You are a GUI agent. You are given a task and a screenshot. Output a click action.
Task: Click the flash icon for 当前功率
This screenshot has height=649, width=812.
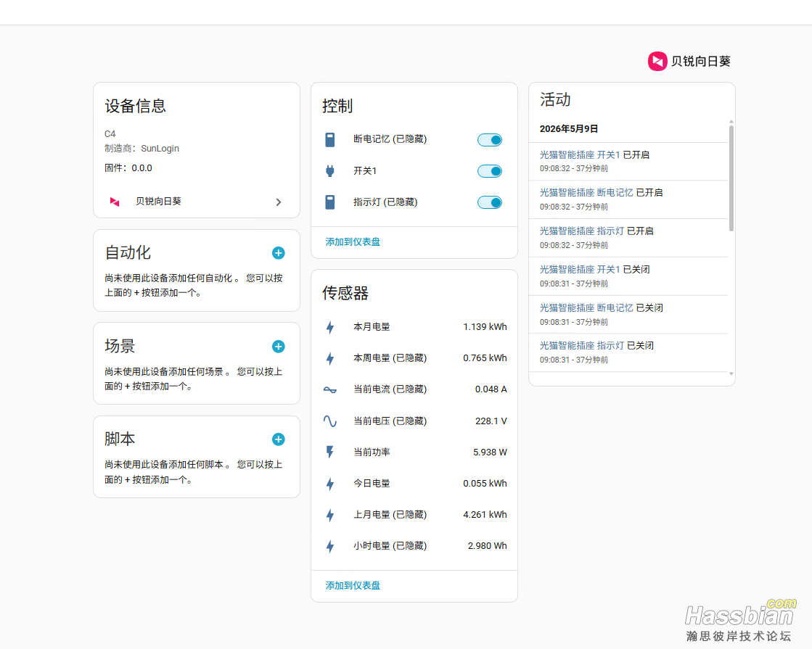(x=330, y=452)
